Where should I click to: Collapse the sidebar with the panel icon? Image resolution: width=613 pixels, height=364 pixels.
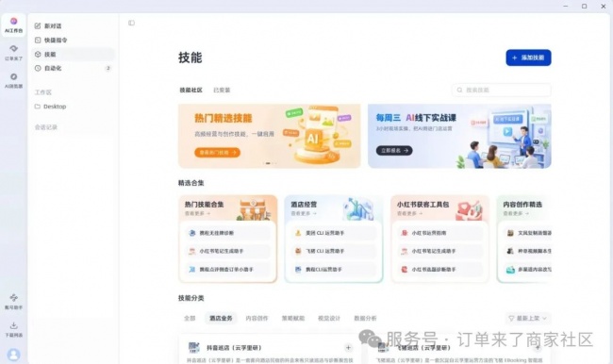pos(131,23)
